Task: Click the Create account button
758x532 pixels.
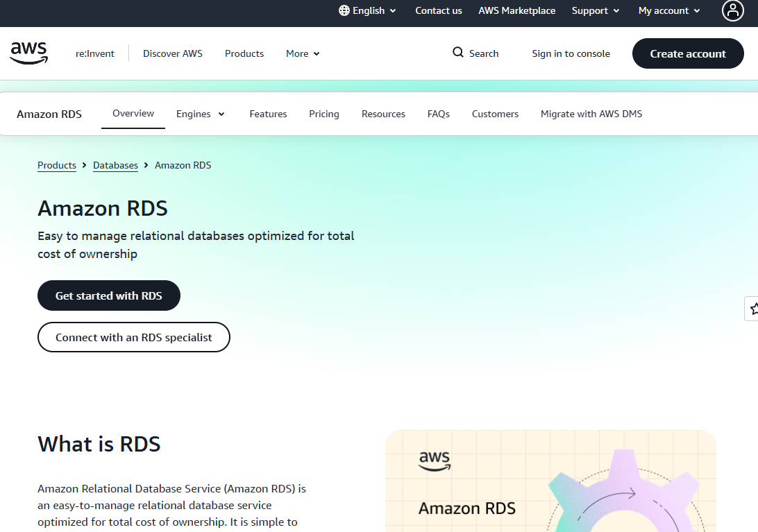Action: pos(688,53)
